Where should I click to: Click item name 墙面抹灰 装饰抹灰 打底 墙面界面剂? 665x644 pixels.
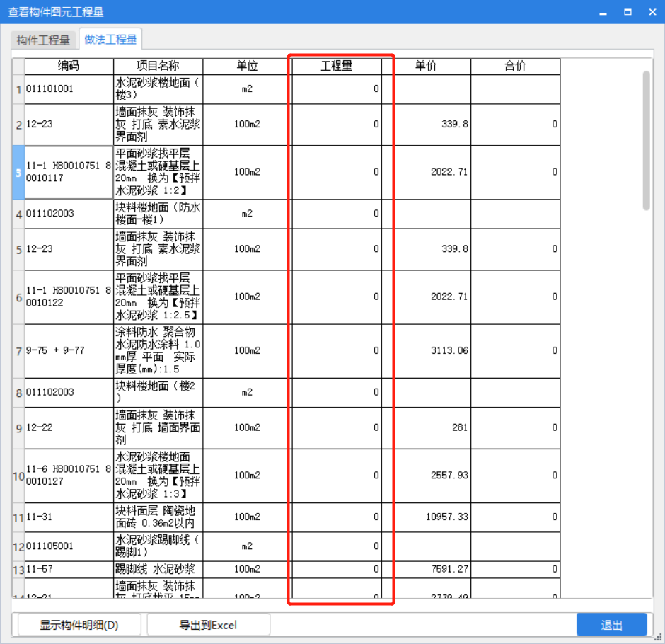point(158,428)
